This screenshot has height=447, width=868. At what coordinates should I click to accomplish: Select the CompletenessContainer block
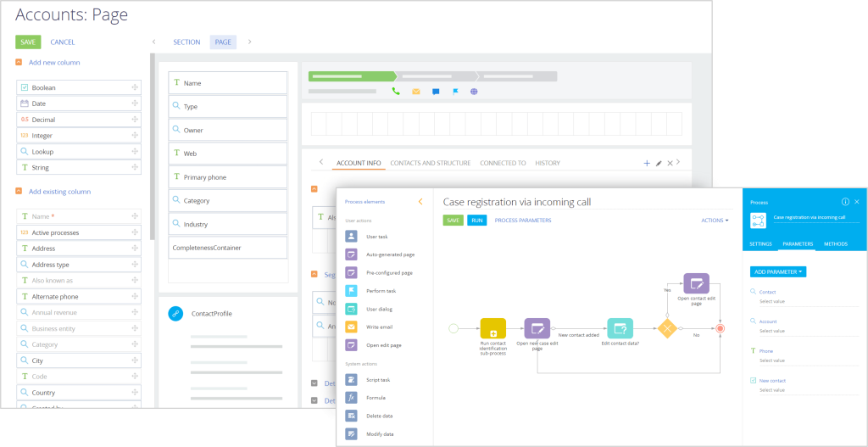click(x=227, y=249)
